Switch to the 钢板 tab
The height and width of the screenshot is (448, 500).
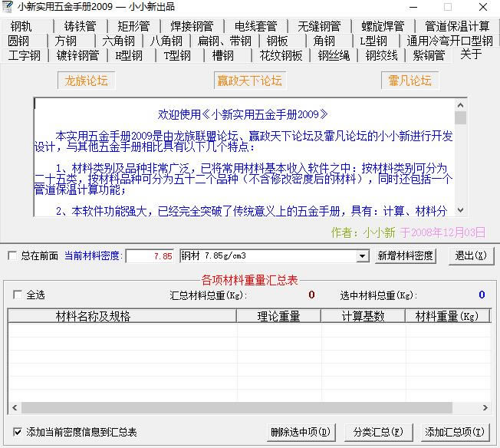282,41
